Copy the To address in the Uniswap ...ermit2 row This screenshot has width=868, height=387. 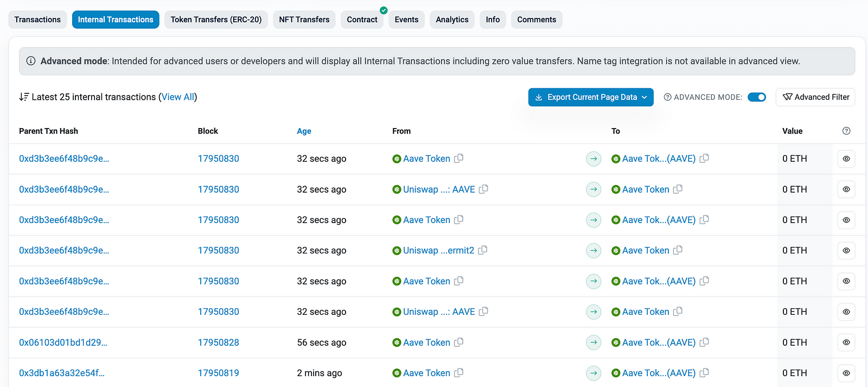pyautogui.click(x=678, y=250)
